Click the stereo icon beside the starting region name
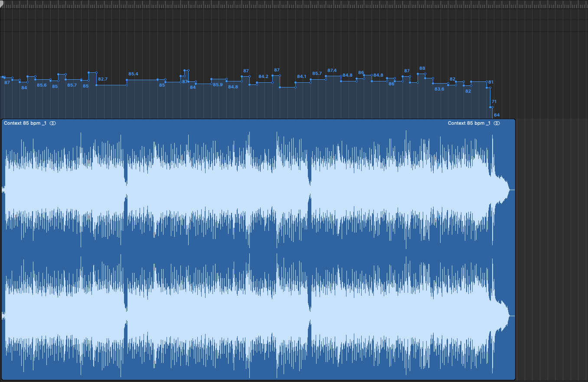Image resolution: width=588 pixels, height=382 pixels. coord(53,123)
